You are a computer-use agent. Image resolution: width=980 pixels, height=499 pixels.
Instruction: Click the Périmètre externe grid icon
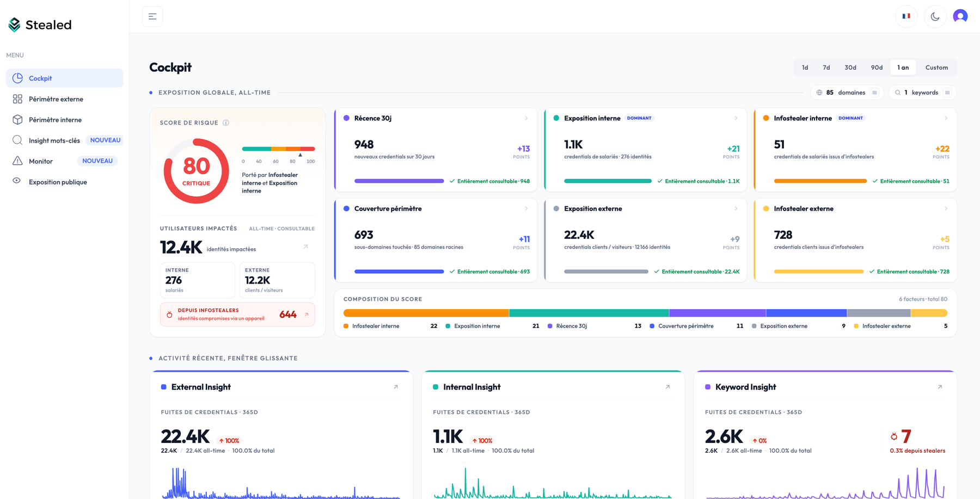coord(17,99)
